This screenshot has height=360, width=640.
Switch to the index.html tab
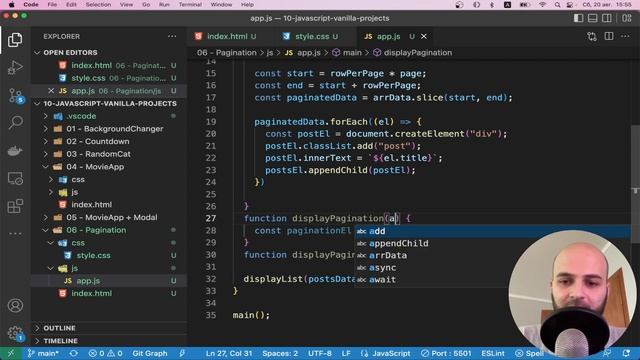[x=227, y=36]
